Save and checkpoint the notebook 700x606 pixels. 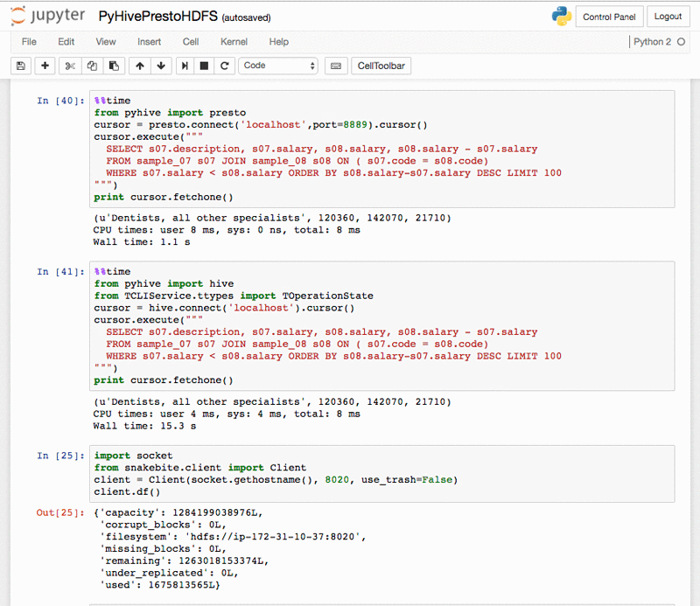(x=20, y=66)
